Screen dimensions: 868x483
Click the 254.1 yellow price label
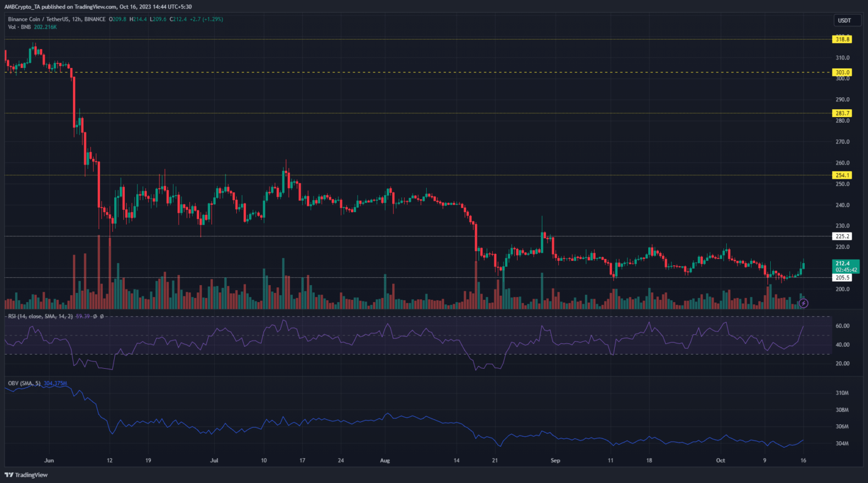click(x=842, y=175)
